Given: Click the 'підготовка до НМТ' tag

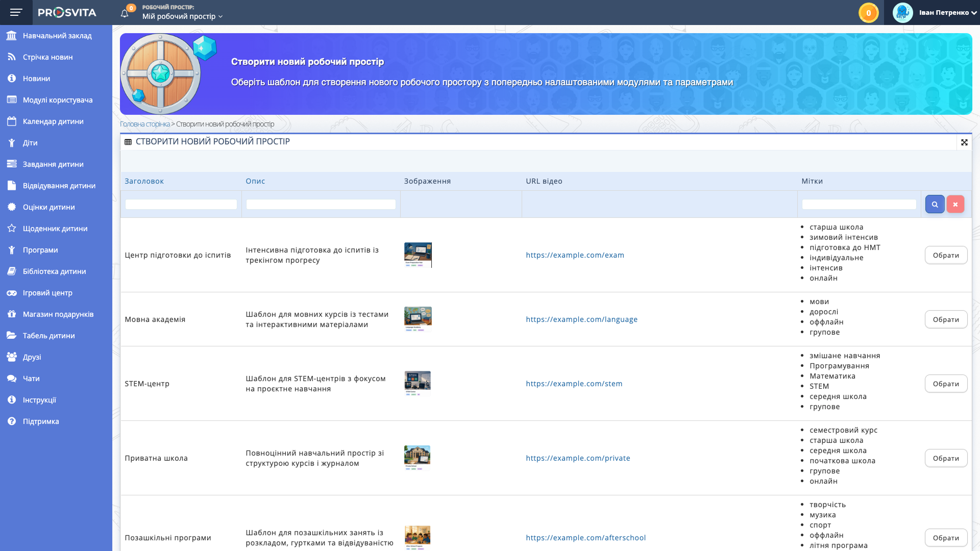Looking at the screenshot, I should click(845, 247).
